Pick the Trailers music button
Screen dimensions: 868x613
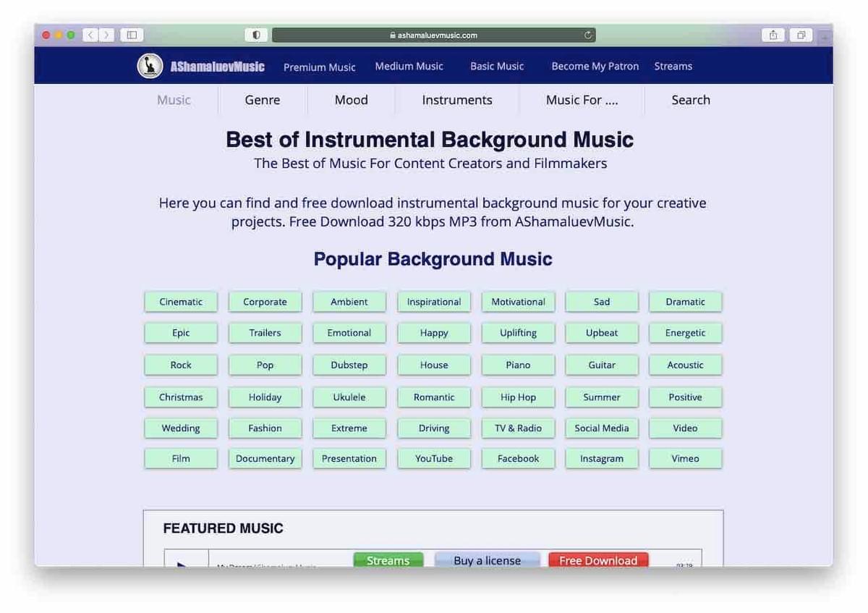(265, 333)
